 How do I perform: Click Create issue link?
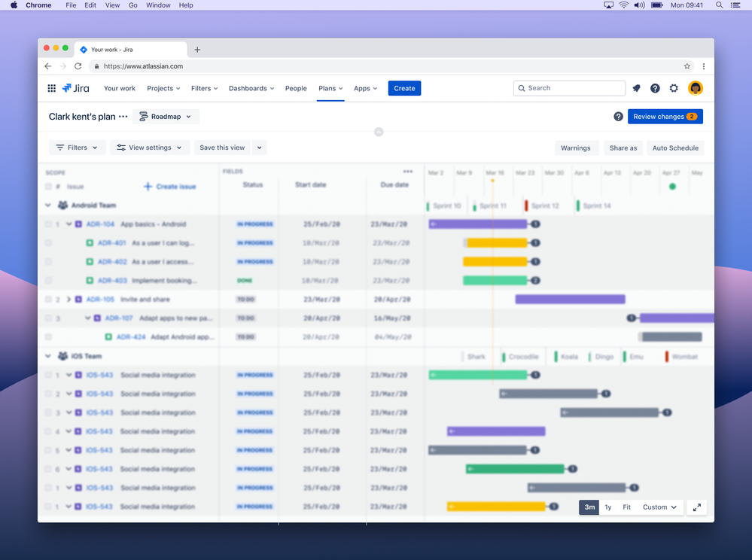click(170, 187)
